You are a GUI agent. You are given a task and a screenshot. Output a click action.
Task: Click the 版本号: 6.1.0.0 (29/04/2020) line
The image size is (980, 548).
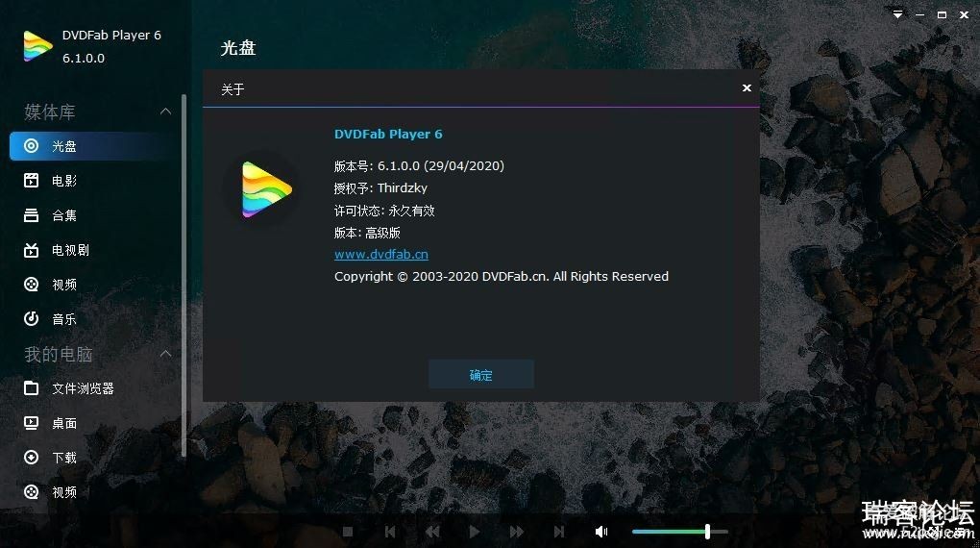tap(419, 165)
